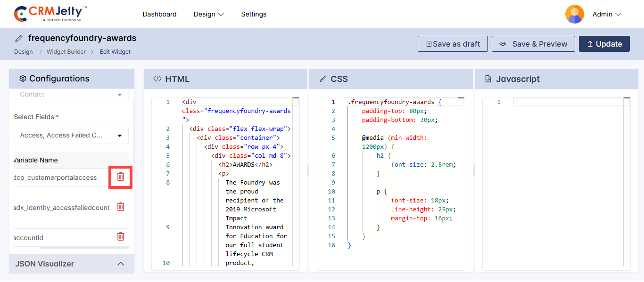Open the Settings page

[254, 14]
